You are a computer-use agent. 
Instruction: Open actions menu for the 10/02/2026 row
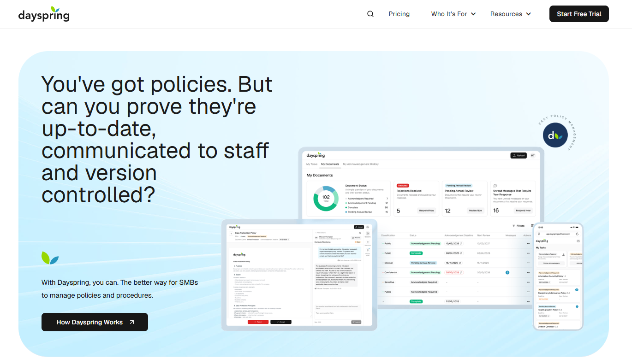click(x=528, y=243)
